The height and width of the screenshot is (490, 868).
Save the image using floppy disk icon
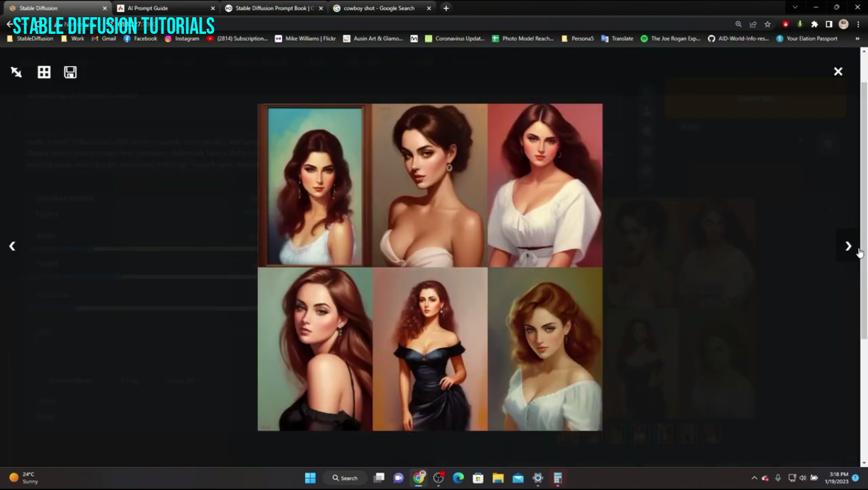(70, 72)
